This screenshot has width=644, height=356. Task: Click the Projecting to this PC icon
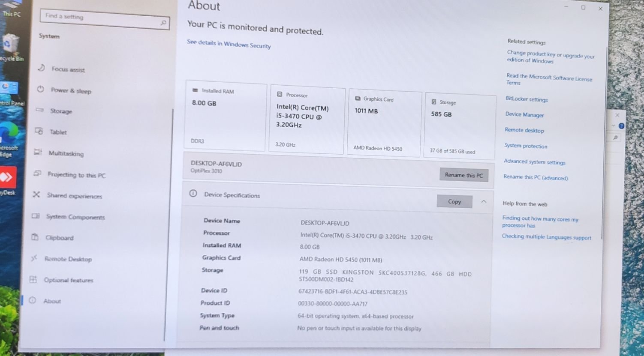37,174
